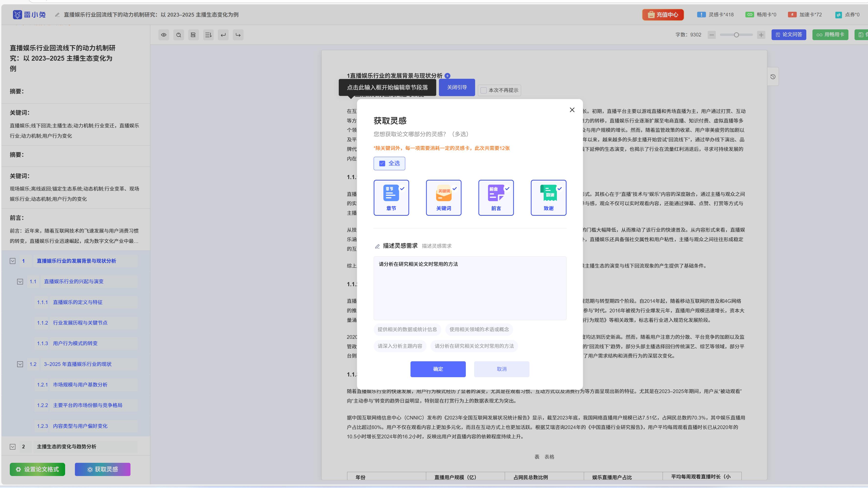868x488 pixels.
Task: Click the zoom slider handle near 字数
Action: (x=736, y=35)
